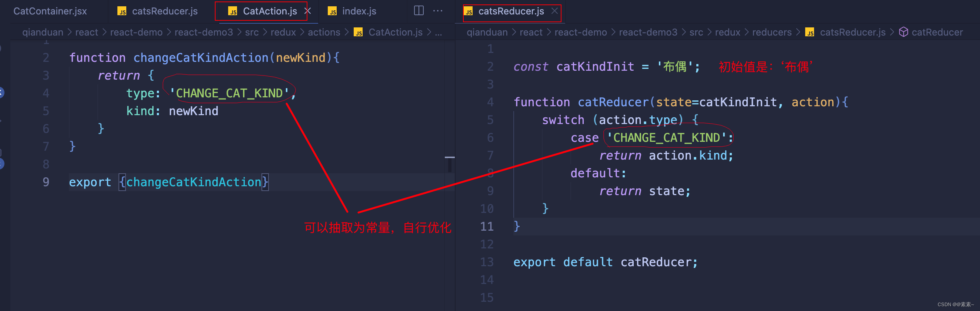Click 'export default catReducer;' line
Screen dimensions: 980x311
606,262
